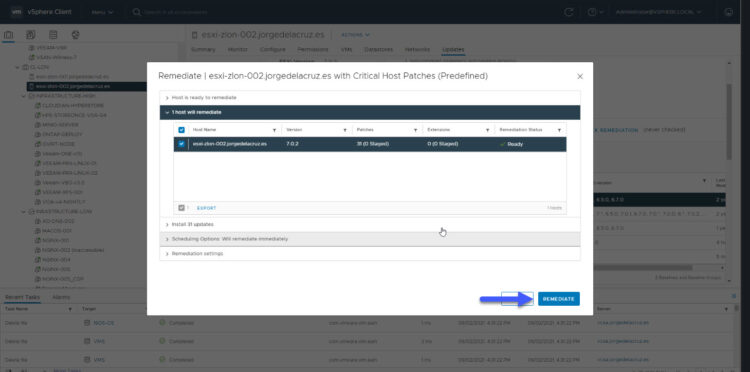Switch to the Networks tab

417,50
